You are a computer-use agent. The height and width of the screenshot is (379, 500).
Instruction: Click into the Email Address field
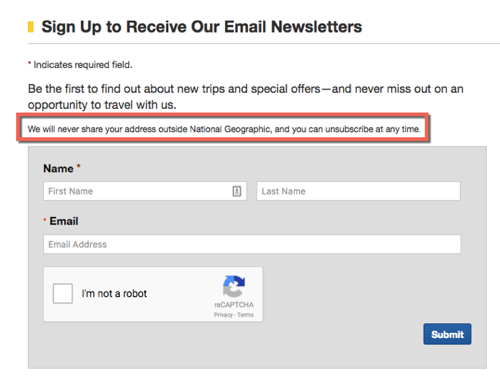click(x=252, y=244)
